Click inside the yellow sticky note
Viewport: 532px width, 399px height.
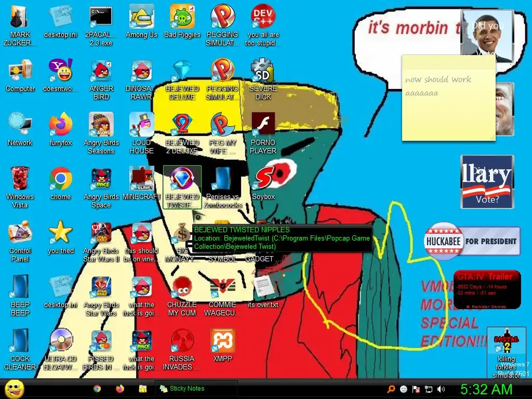[x=448, y=98]
